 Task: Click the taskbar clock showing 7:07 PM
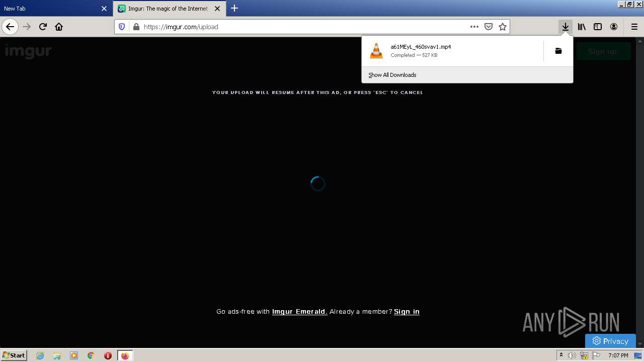[618, 355]
